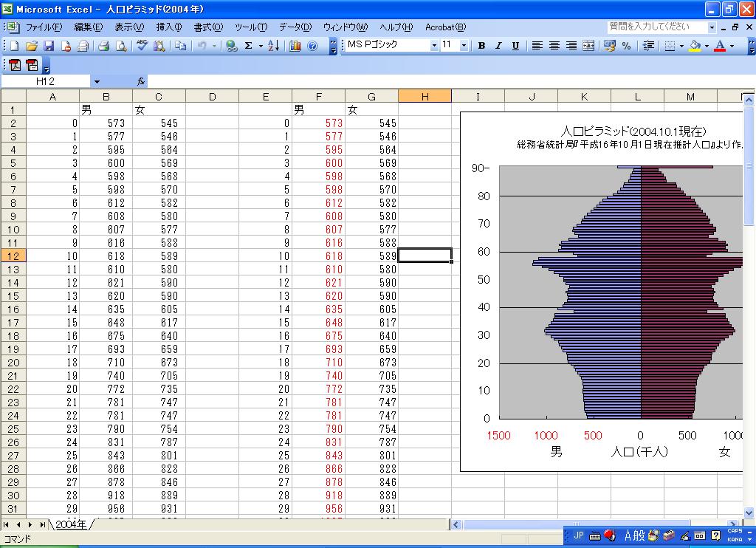The width and height of the screenshot is (756, 548).
Task: Insert a hyperlink with the globe icon
Action: 232,46
